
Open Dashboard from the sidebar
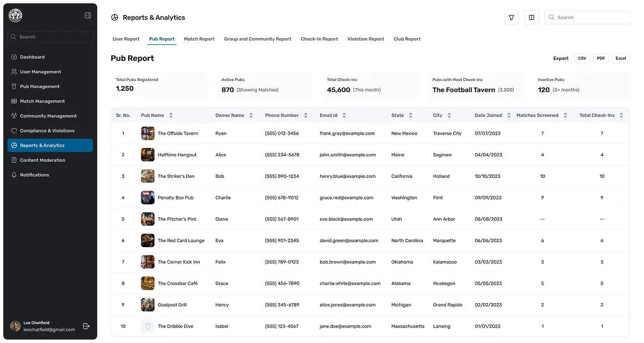coord(32,57)
